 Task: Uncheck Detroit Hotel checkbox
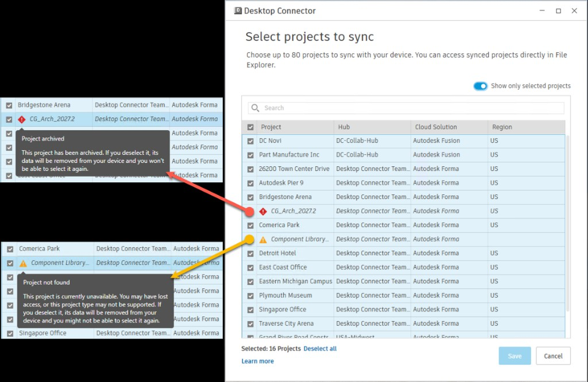tap(250, 254)
